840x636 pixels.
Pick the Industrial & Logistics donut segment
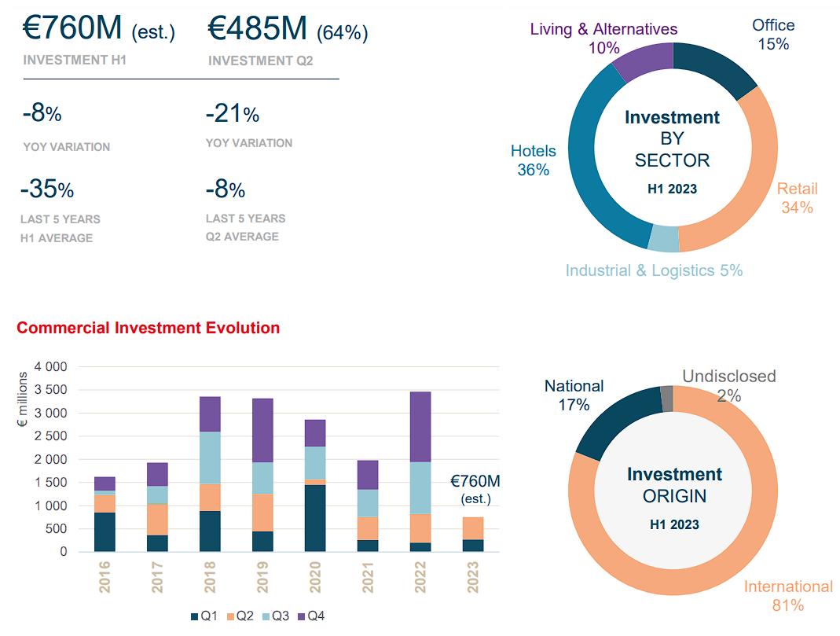(x=664, y=237)
